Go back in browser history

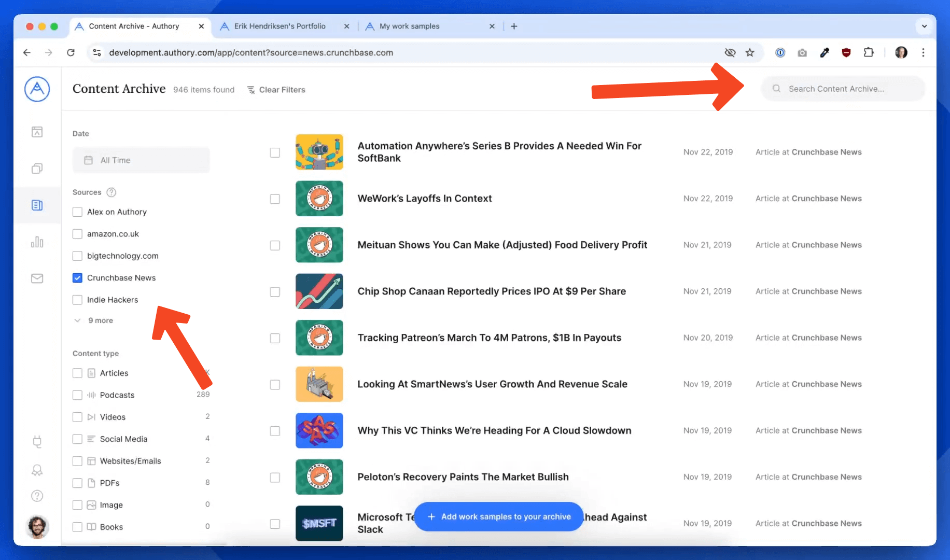coord(27,52)
